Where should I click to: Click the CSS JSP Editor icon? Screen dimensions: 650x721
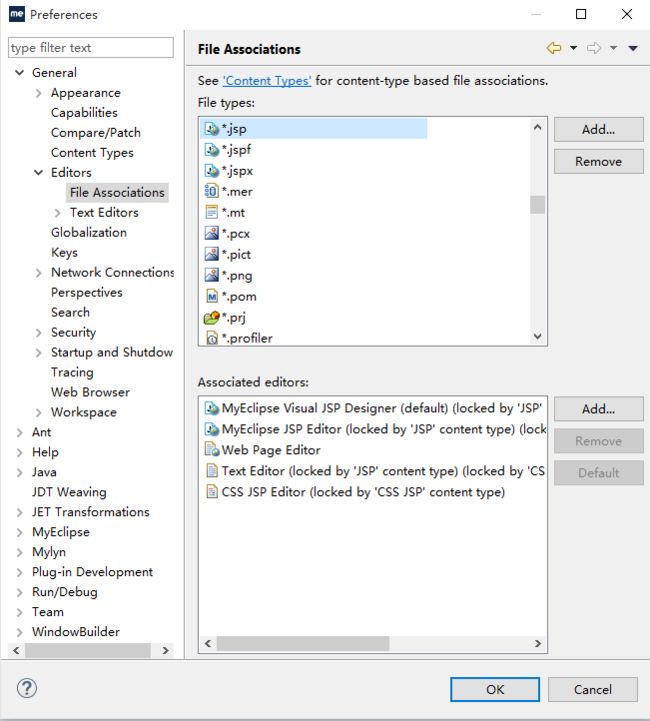(211, 492)
